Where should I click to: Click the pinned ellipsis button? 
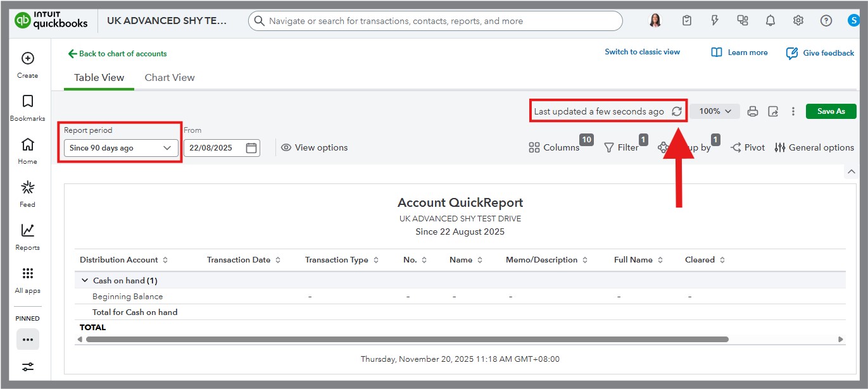click(27, 339)
